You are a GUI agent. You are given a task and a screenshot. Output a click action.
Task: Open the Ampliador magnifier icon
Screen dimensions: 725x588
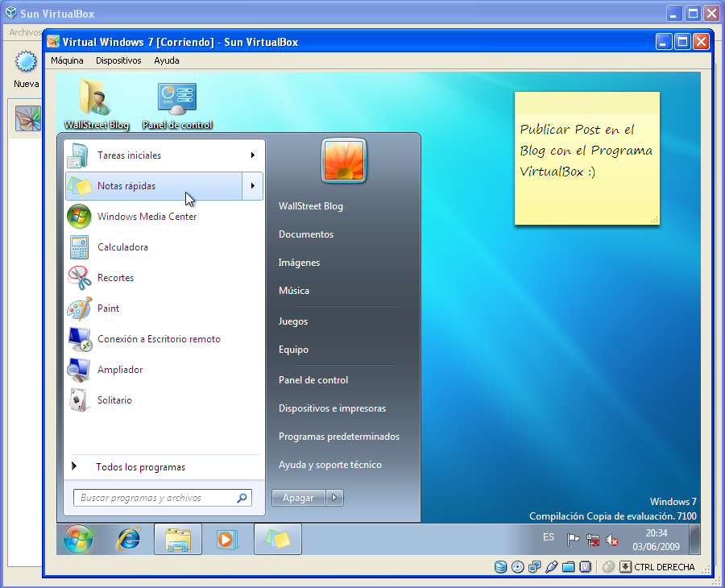79,370
